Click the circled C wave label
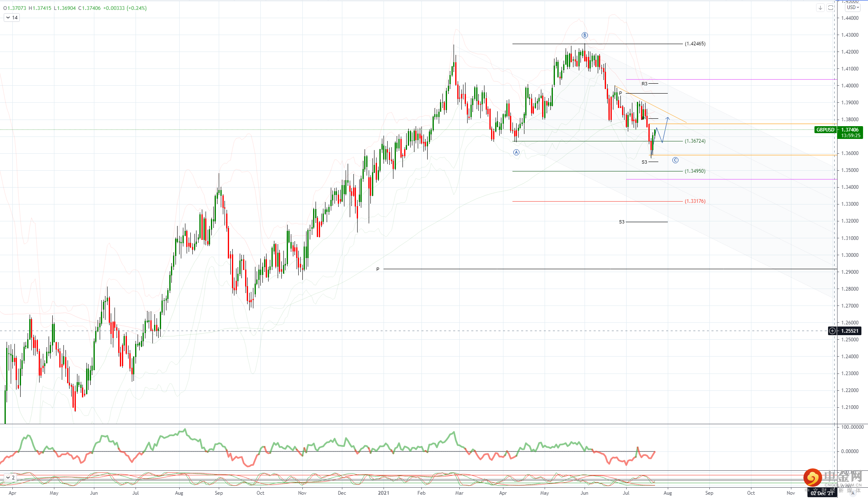The image size is (868, 498). [675, 160]
